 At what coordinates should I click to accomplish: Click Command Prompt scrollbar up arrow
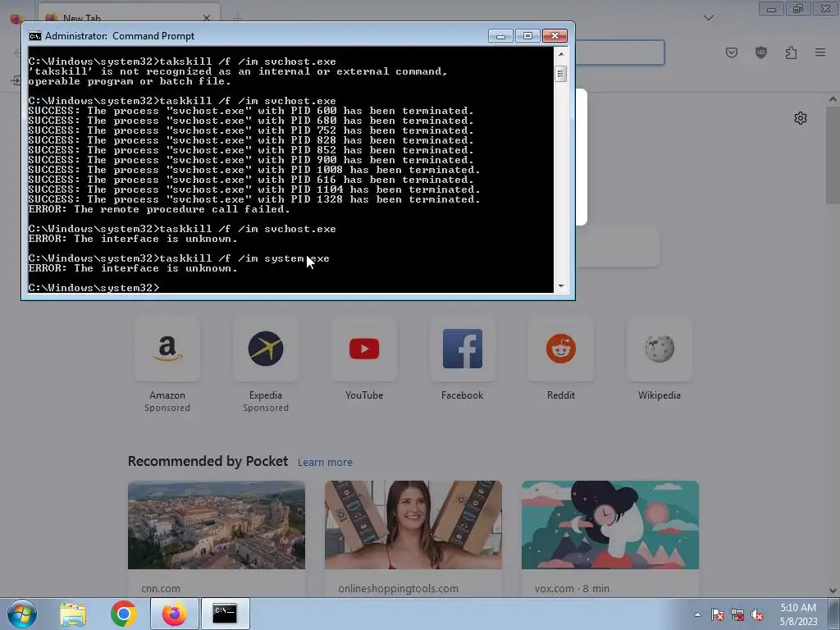[x=561, y=53]
